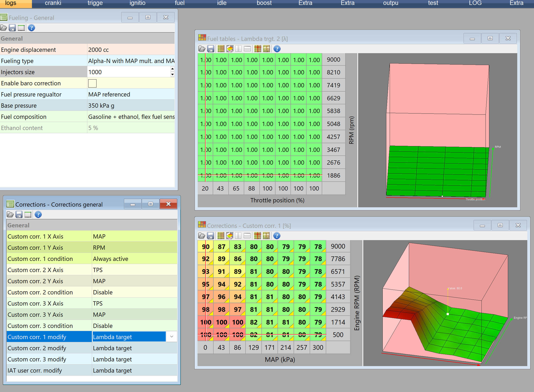534x392 pixels.
Task: Click red crosshair grid icon in Lambda trgt toolbar
Action: coord(258,49)
